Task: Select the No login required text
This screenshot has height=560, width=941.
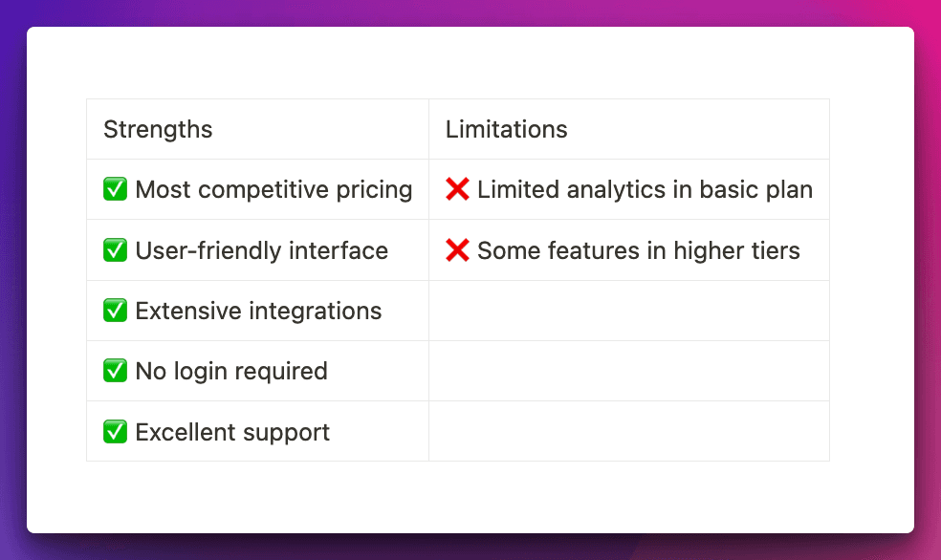Action: pos(231,371)
